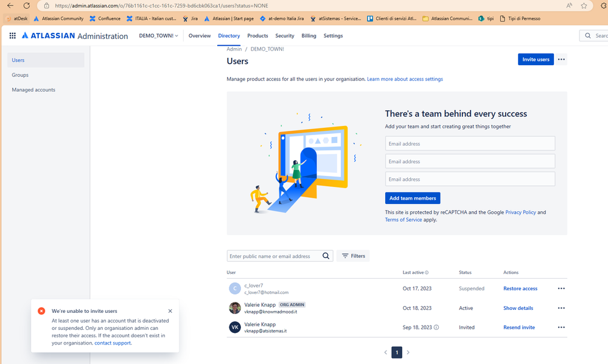Open the atSistemas - Service... bookmark

coord(336,19)
